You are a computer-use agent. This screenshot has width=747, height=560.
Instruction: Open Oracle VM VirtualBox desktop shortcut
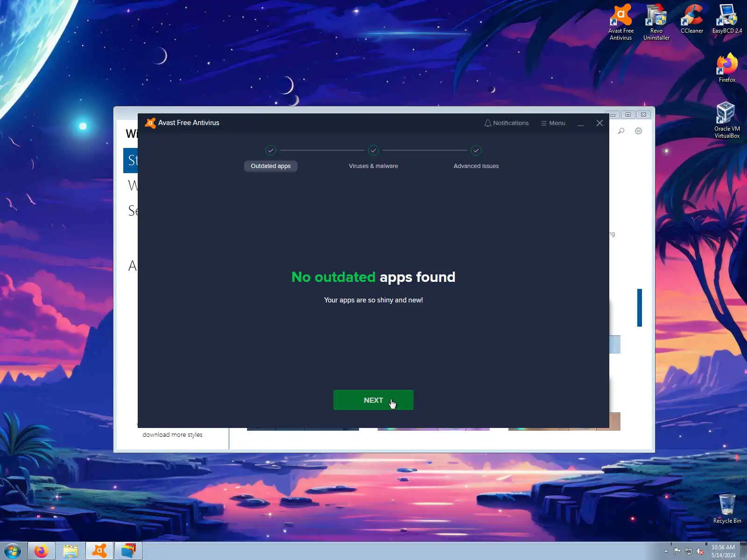727,120
